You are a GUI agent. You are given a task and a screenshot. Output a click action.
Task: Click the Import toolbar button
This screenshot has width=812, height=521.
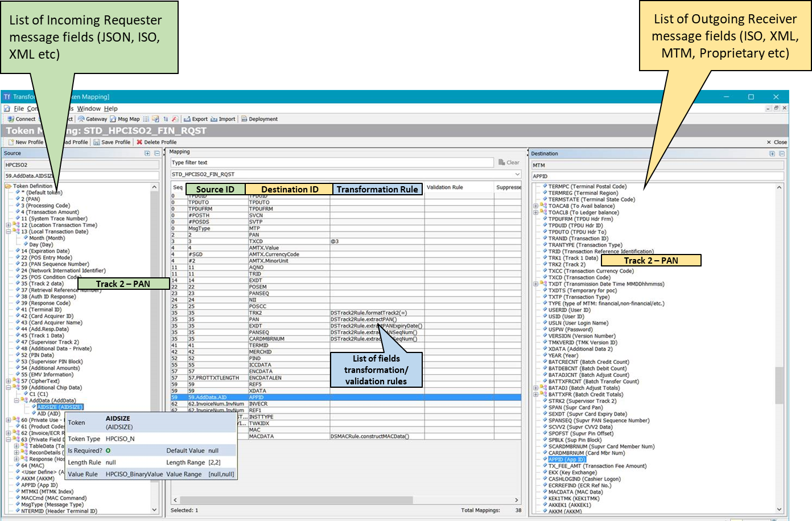coord(222,119)
